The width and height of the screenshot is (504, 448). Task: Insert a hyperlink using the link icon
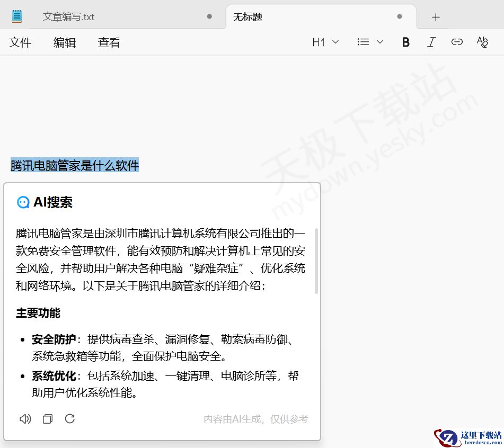pos(457,42)
